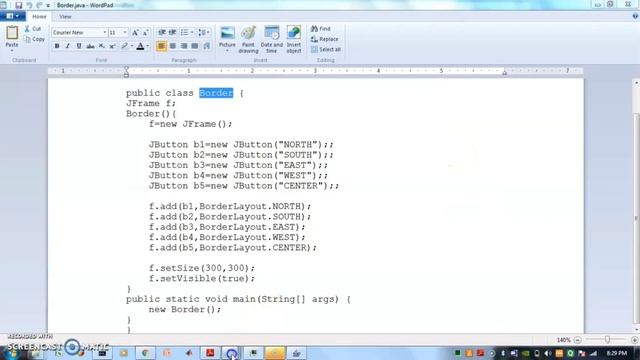
Task: Expand the highlight color dropdown arrow
Action: 132,46
